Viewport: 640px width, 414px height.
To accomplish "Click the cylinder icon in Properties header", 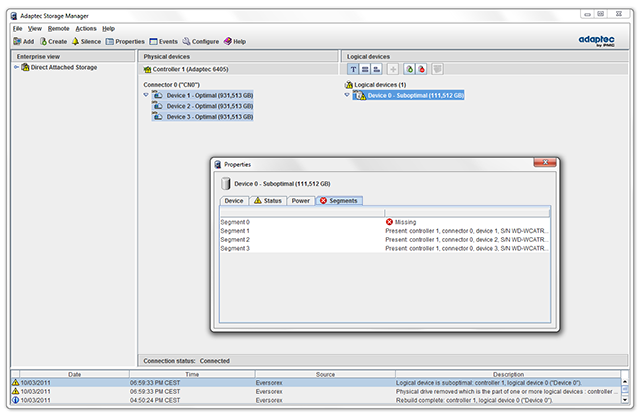I will 226,184.
